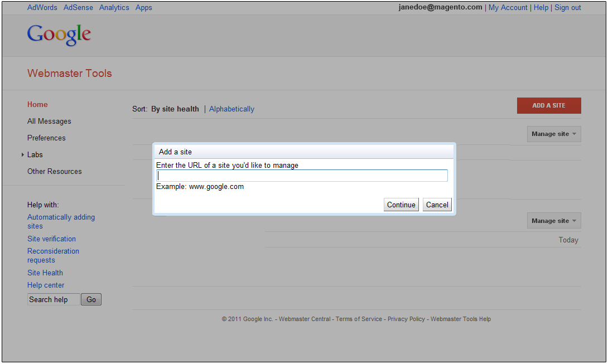Open Webmaster Central footer link

305,319
